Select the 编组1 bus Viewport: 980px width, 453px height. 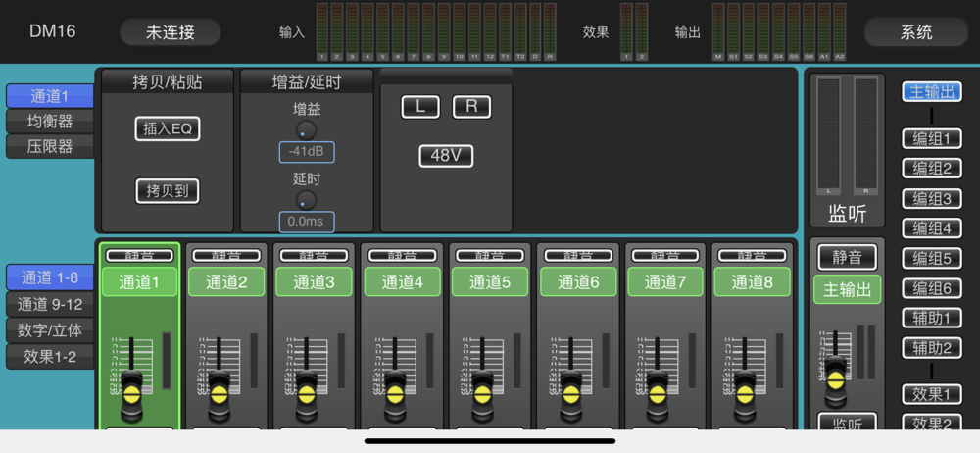tap(931, 138)
